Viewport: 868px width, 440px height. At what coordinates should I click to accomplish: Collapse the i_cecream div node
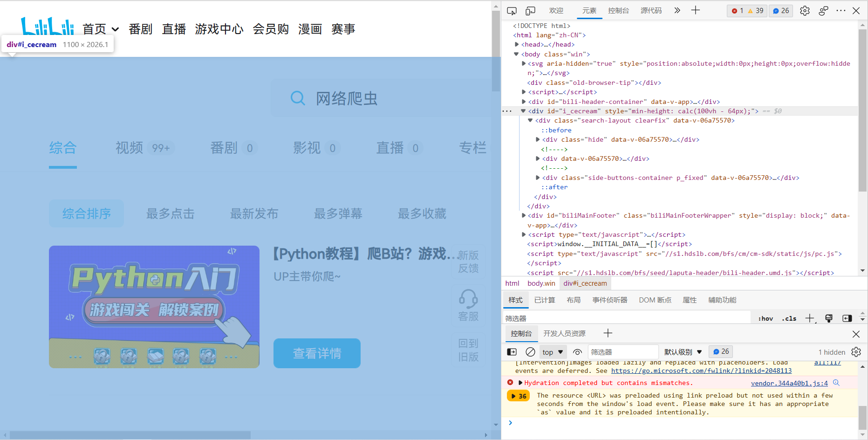coord(523,111)
